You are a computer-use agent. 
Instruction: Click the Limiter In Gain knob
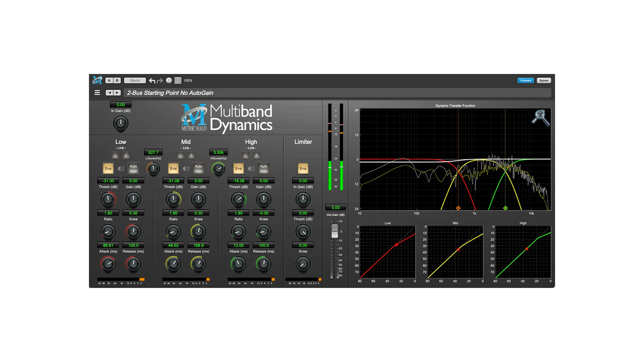pyautogui.click(x=303, y=200)
